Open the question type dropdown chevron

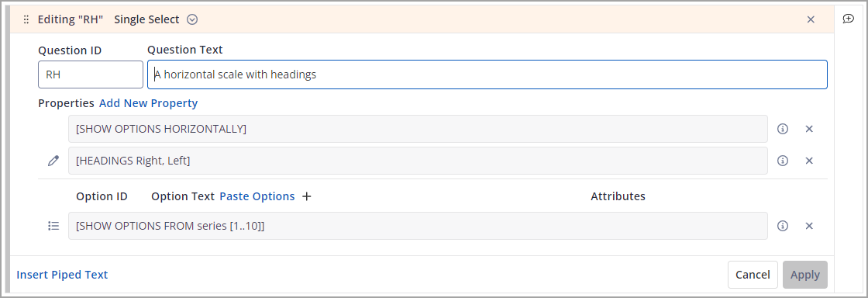(x=192, y=20)
